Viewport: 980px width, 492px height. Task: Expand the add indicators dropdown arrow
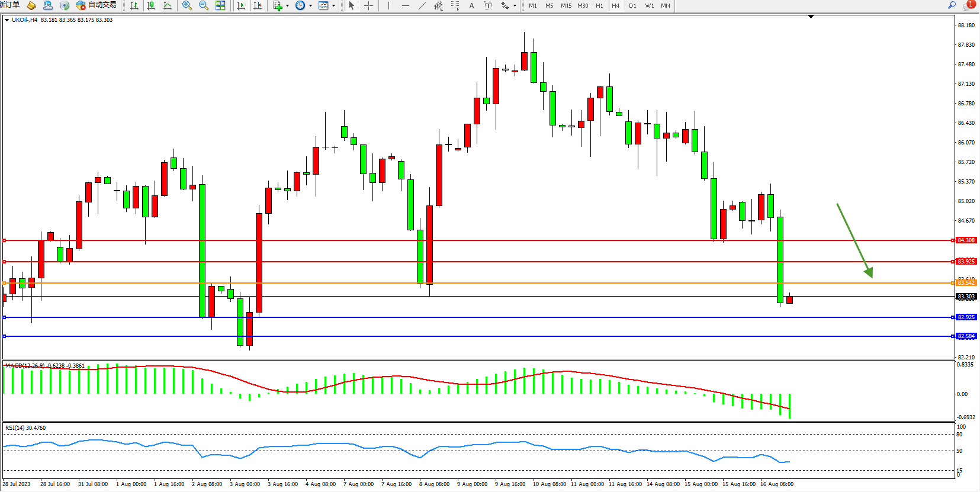[288, 6]
